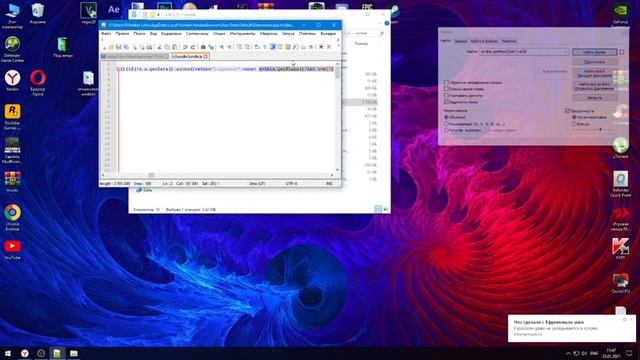The height and width of the screenshot is (360, 640).
Task: Expand the search field history dropdown
Action: [566, 52]
